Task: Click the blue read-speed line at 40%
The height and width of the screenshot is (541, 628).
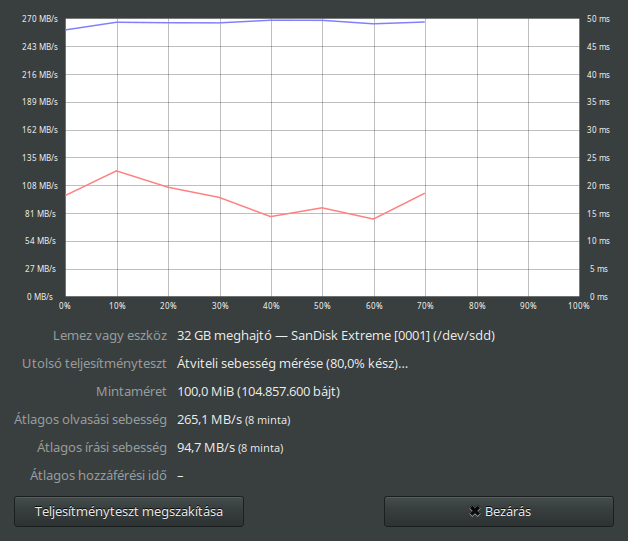Action: [271, 20]
